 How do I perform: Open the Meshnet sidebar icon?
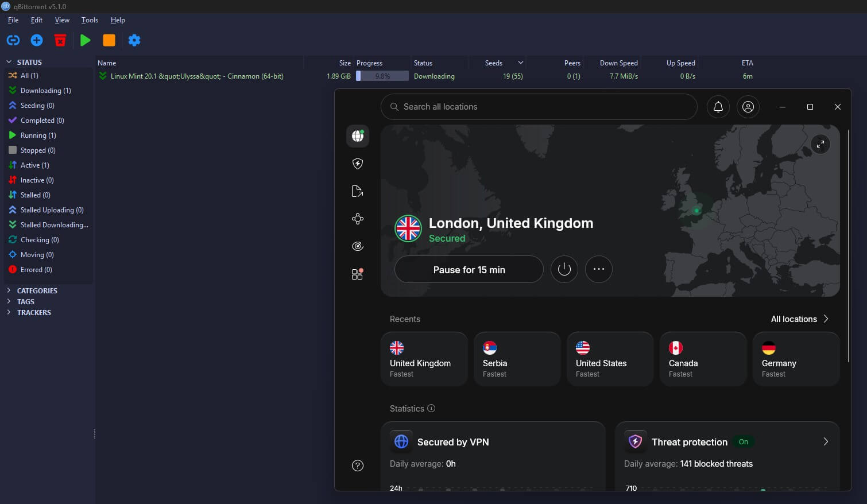pyautogui.click(x=358, y=219)
